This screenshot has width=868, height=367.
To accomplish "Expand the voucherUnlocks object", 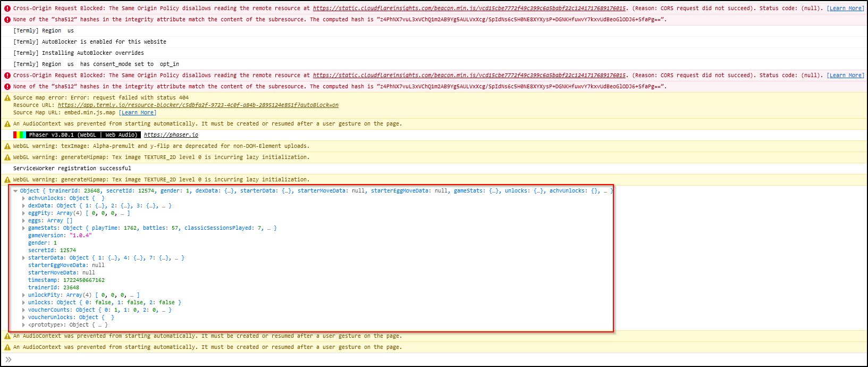I will coord(23,318).
